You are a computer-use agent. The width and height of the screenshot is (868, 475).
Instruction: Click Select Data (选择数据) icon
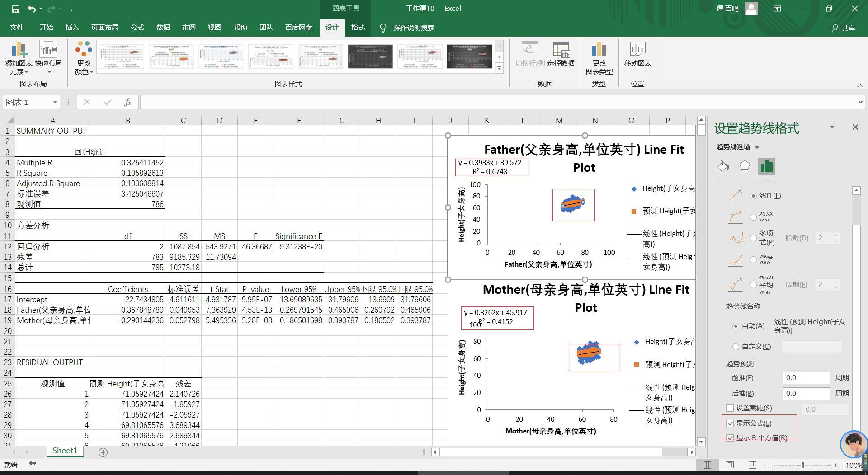pyautogui.click(x=561, y=50)
